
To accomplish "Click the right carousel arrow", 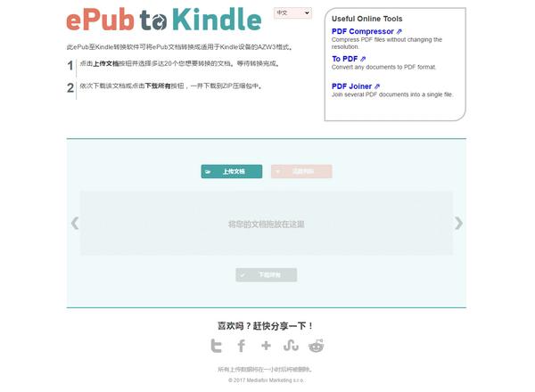I will pos(458,224).
